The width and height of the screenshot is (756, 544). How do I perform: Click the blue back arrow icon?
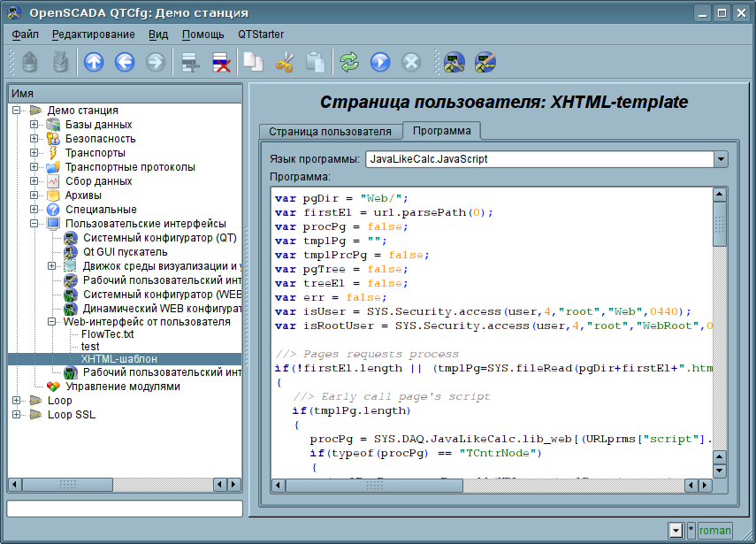124,62
